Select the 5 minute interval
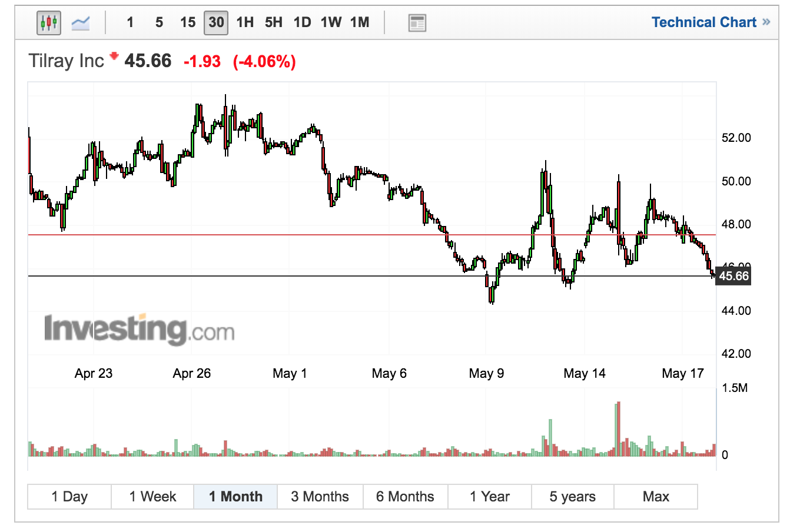The width and height of the screenshot is (790, 532). tap(159, 22)
